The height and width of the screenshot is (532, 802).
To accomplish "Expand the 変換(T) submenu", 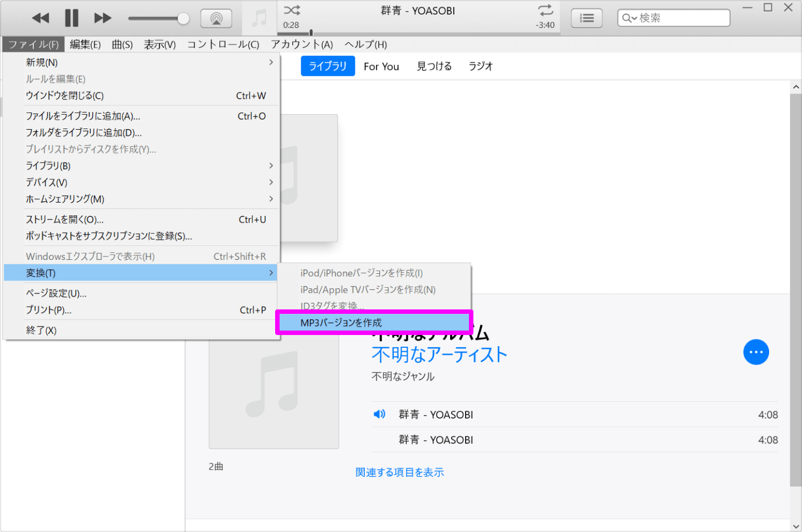I will pos(140,273).
